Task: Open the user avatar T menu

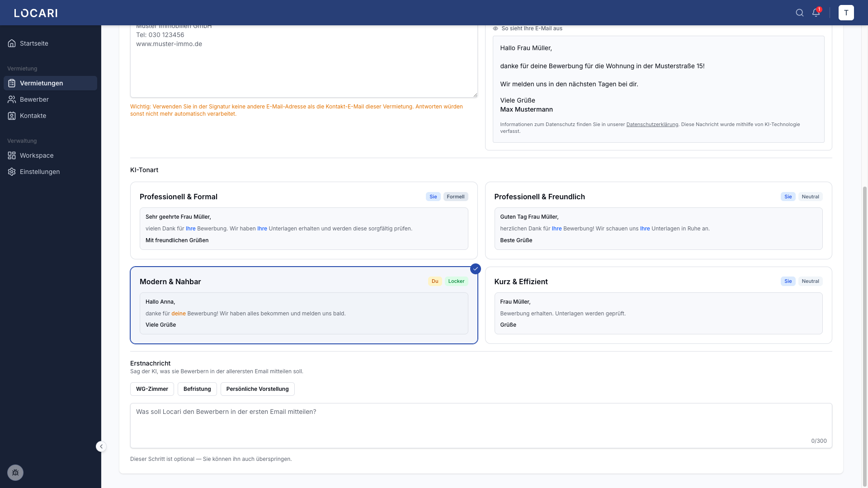Action: pos(846,13)
